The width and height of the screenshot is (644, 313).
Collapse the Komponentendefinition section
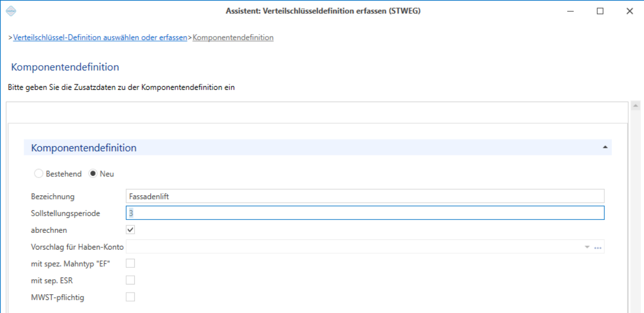click(x=605, y=147)
